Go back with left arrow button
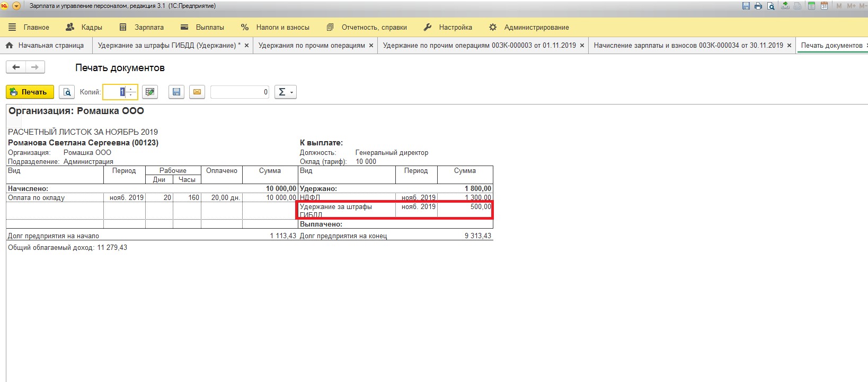 tap(16, 67)
